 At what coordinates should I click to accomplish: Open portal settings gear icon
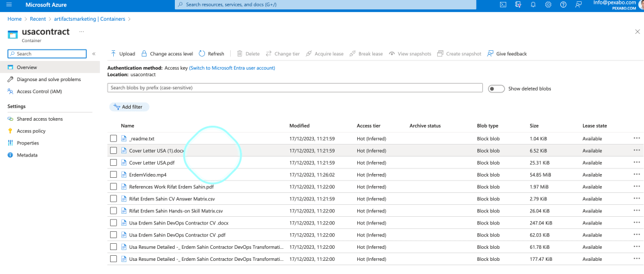(x=548, y=5)
